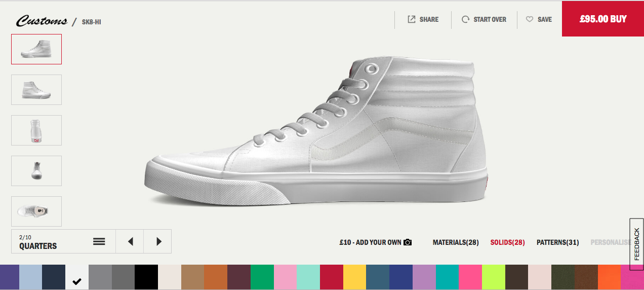
Task: Open the Personalise tab
Action: [x=610, y=242]
